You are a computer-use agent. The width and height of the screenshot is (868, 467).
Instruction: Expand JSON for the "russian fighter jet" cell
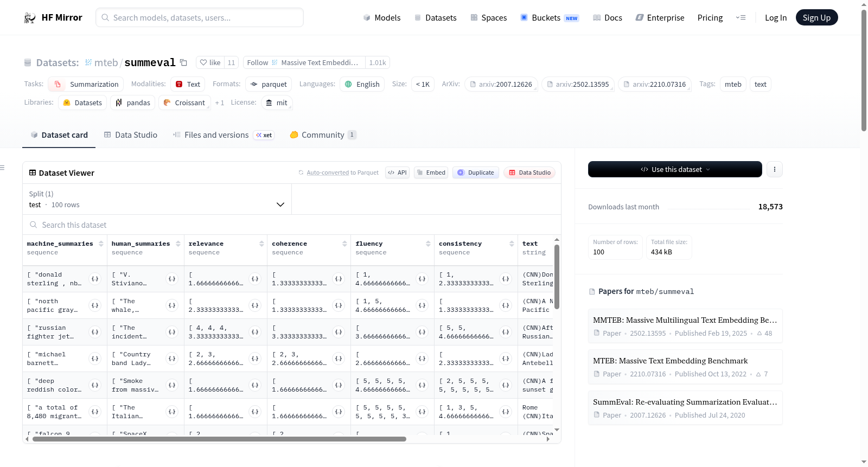(x=95, y=332)
